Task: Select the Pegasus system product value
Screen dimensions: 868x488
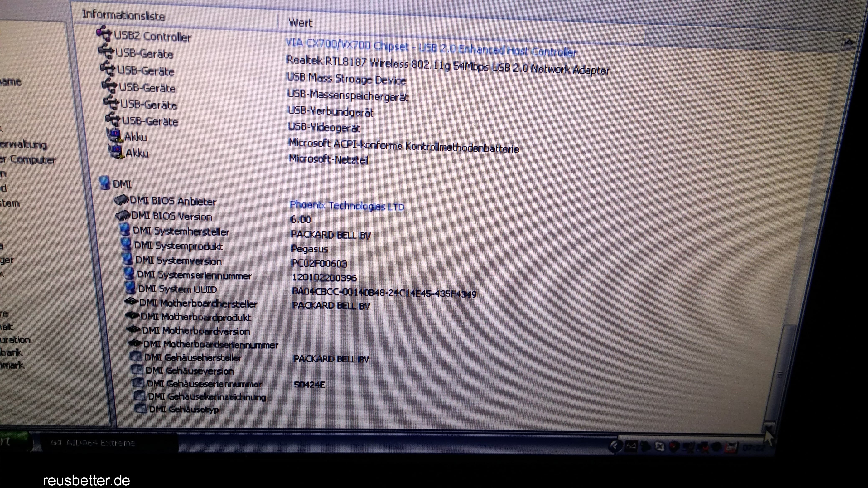Action: coord(309,249)
